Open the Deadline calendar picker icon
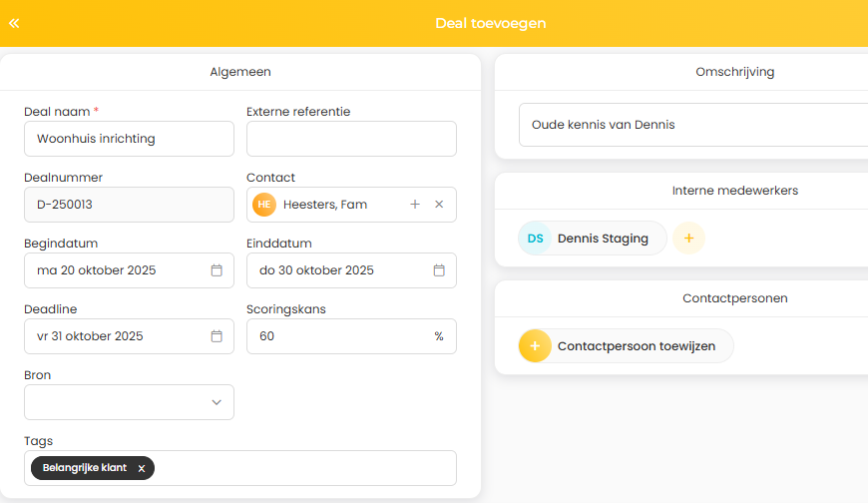 click(x=217, y=336)
